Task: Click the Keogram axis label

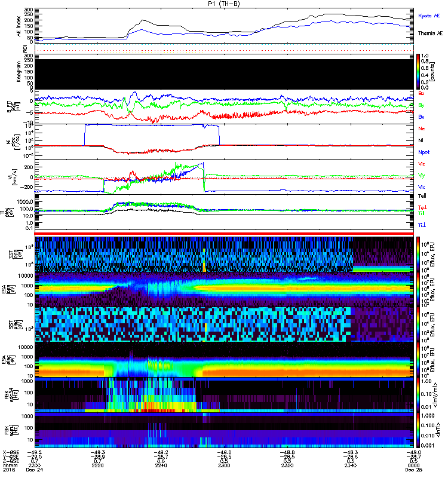Action: tap(19, 72)
